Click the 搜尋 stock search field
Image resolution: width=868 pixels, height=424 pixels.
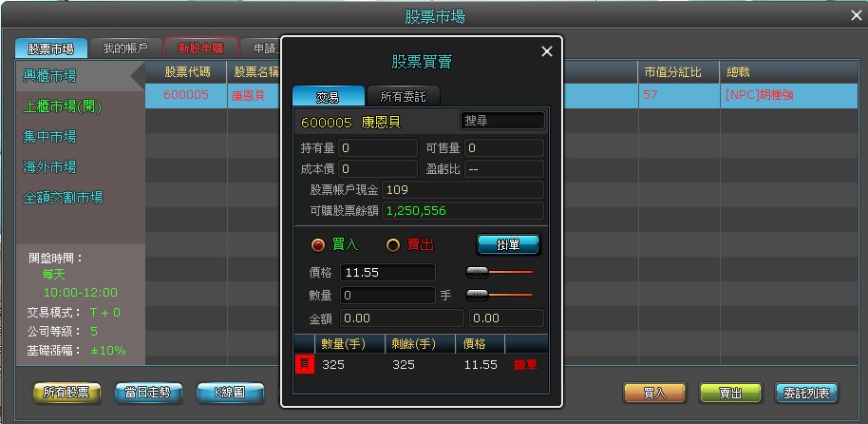(502, 121)
